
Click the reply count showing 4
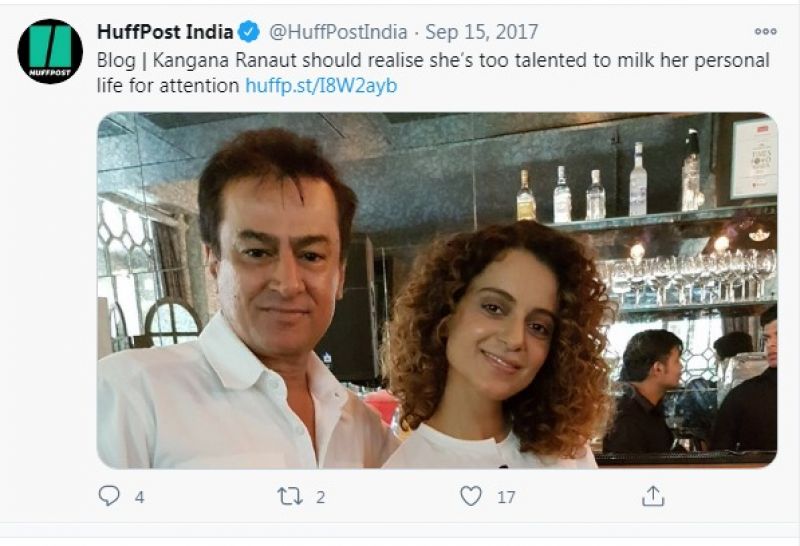139,497
